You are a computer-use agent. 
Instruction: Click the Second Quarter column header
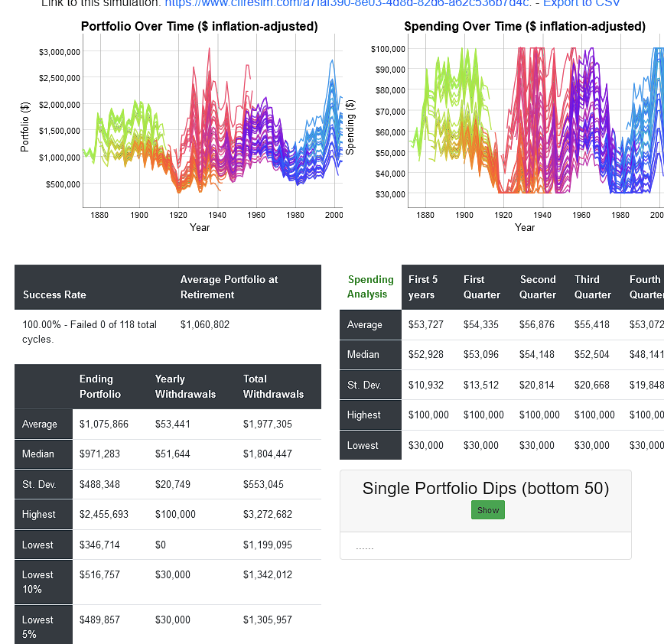[x=538, y=287]
